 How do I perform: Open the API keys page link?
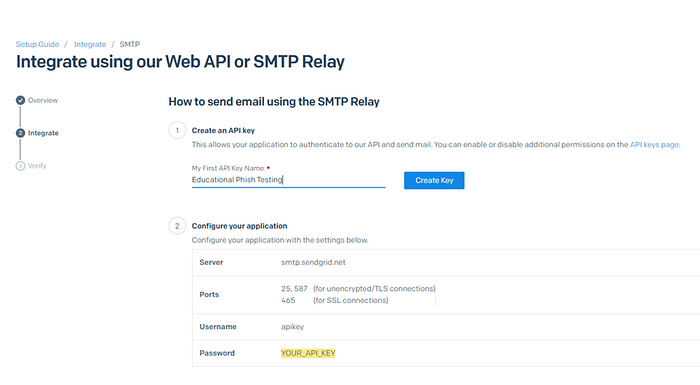click(654, 145)
